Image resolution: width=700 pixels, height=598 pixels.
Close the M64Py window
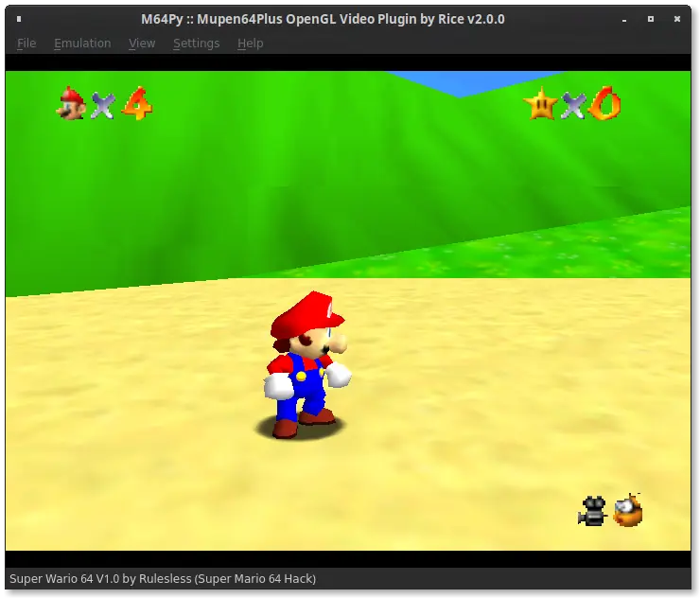tap(676, 19)
